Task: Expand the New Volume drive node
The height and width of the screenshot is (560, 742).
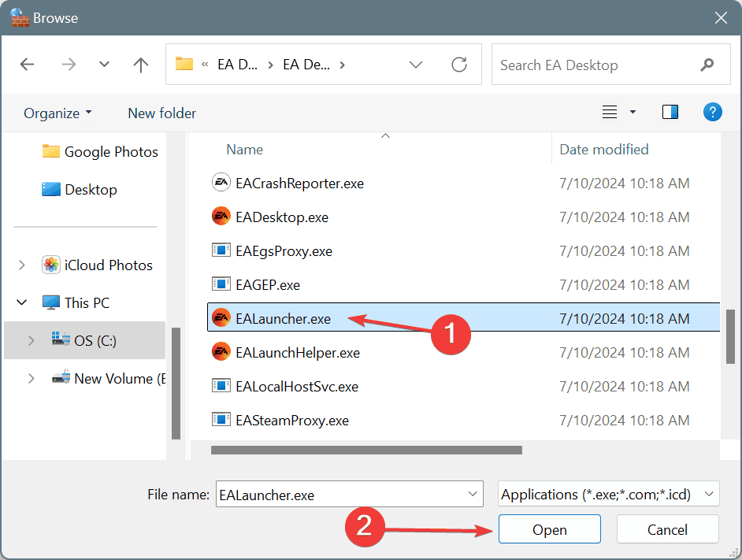Action: 32,378
